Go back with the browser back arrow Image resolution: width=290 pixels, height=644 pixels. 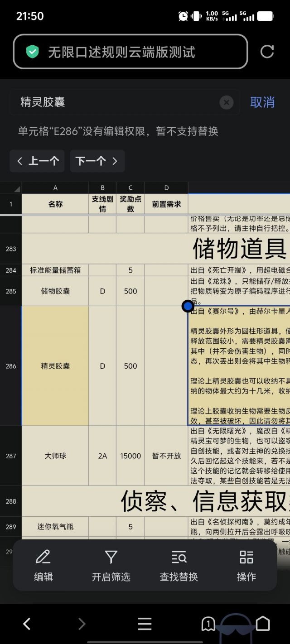(x=27, y=624)
